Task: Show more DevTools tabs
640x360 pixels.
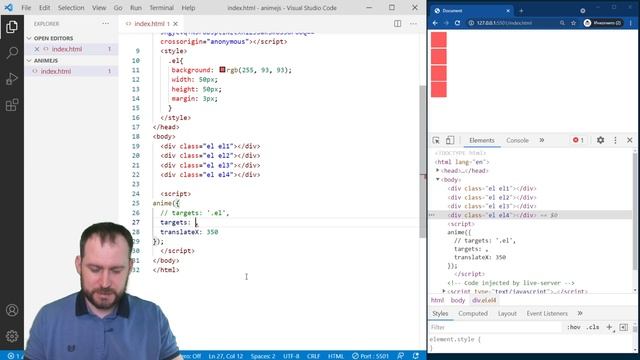Action: (542, 140)
